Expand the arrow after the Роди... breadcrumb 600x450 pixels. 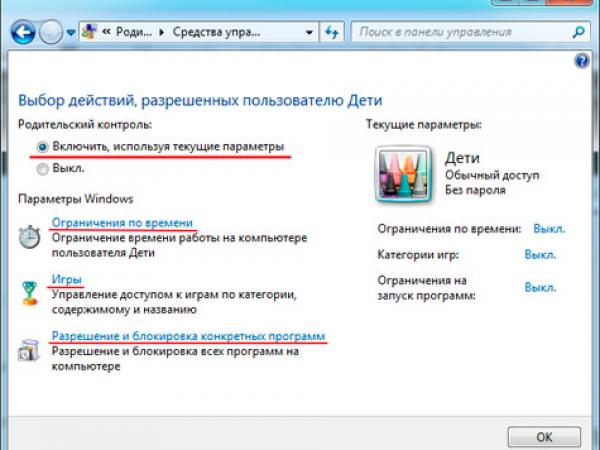pos(163,32)
